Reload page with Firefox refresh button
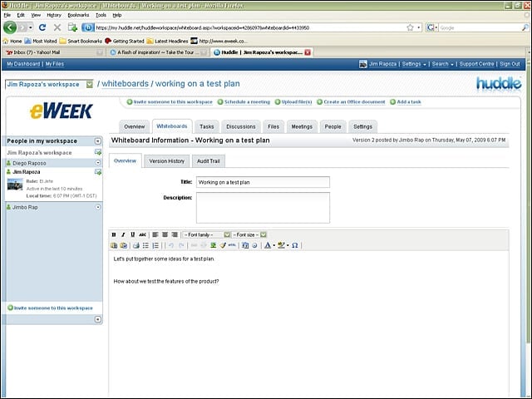 pos(42,27)
